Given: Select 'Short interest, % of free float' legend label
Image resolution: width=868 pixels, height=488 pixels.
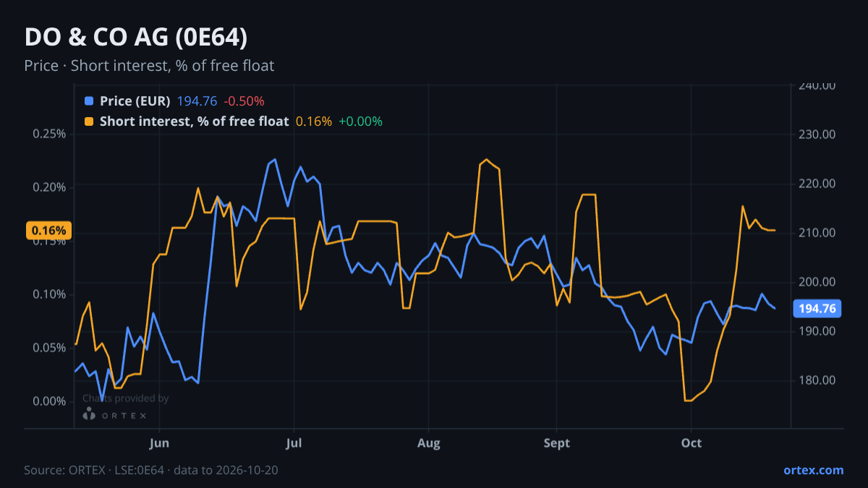Looking at the screenshot, I should (x=194, y=121).
